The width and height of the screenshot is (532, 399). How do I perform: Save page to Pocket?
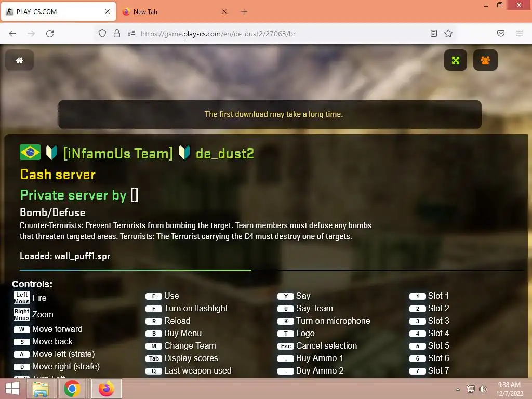point(500,33)
